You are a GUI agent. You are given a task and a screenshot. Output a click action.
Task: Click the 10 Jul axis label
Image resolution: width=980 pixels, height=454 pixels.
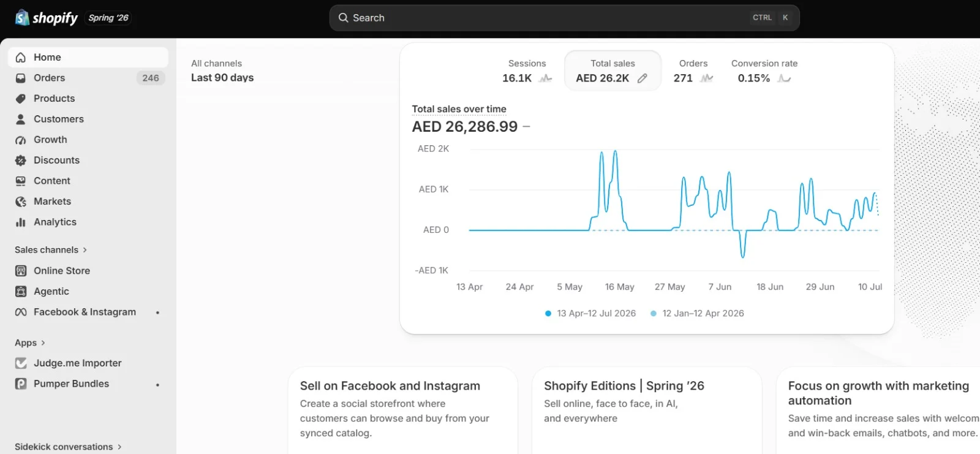[870, 287]
